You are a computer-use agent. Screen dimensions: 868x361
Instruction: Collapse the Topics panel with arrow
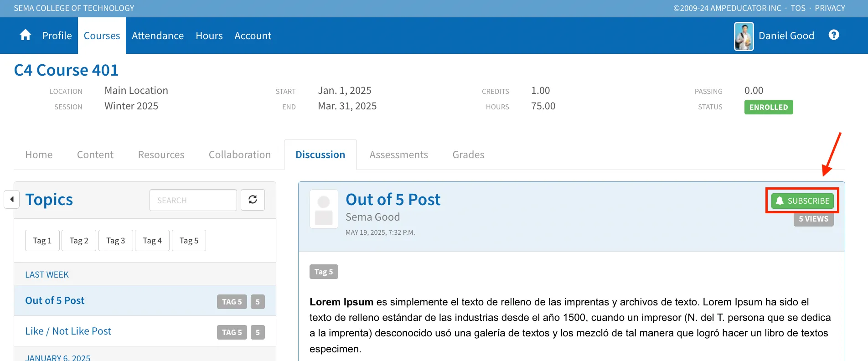coord(12,199)
